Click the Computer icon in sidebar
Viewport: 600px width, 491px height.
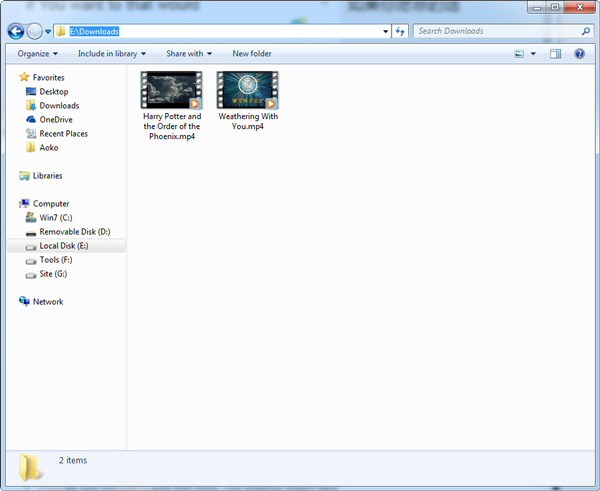24,203
